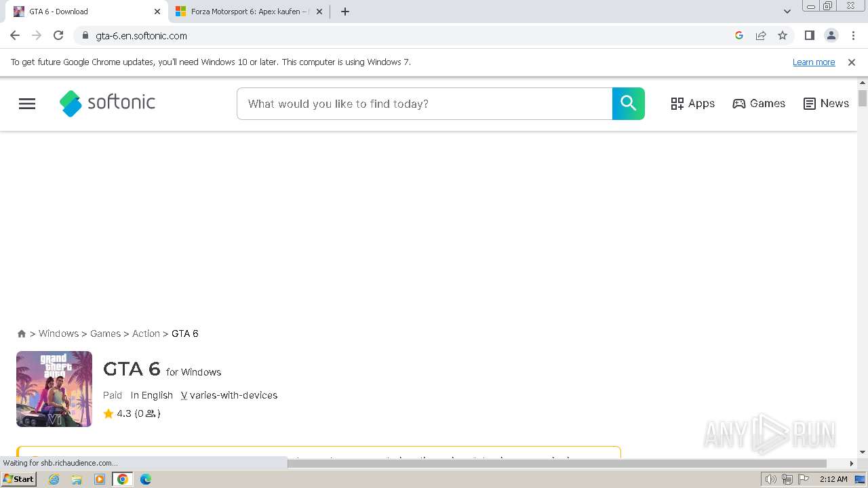This screenshot has width=868, height=488.
Task: Click the taskbar clock showing 2:12 AM
Action: (833, 479)
